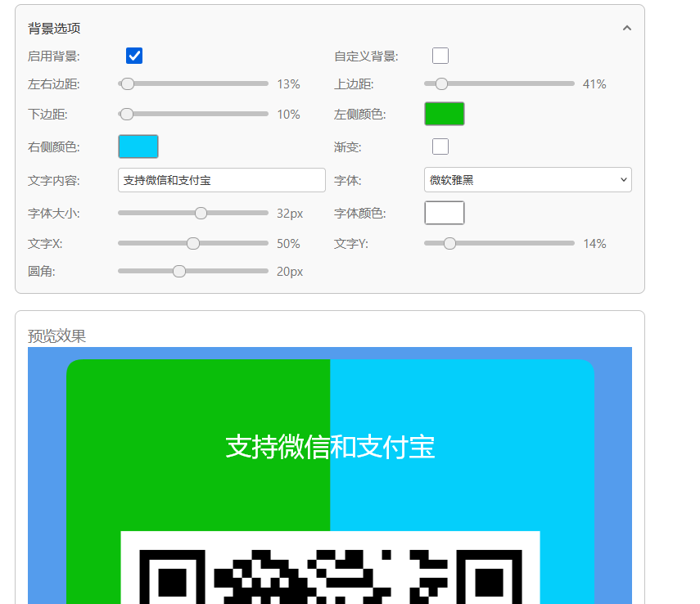The image size is (700, 604).
Task: Click the 预览效果 heading text
Action: tap(56, 336)
